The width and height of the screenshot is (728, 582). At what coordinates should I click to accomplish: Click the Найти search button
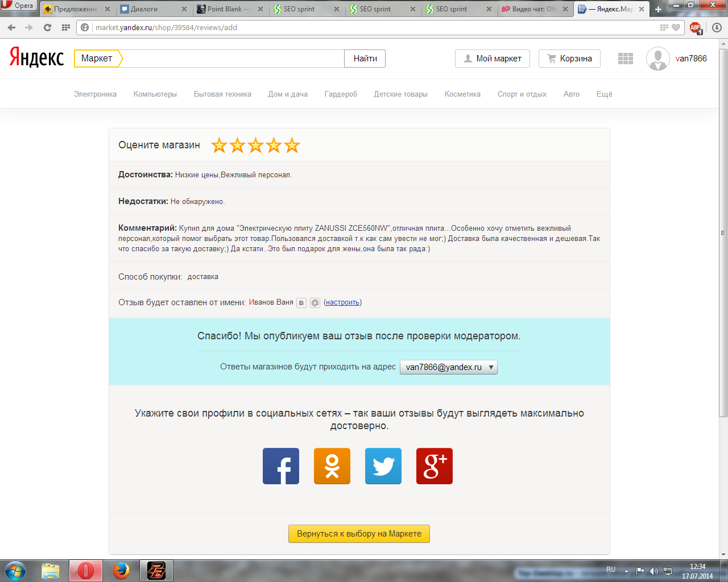pyautogui.click(x=365, y=59)
